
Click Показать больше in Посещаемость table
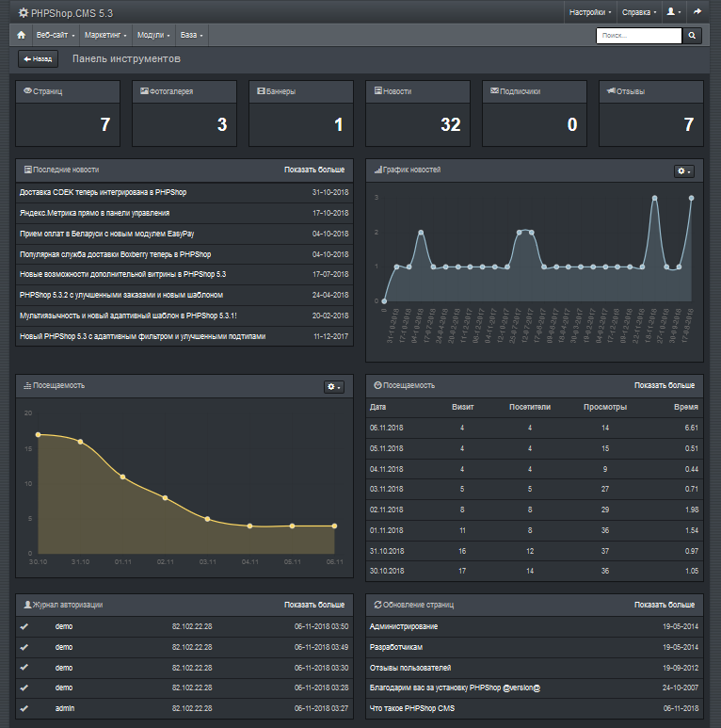tap(665, 385)
